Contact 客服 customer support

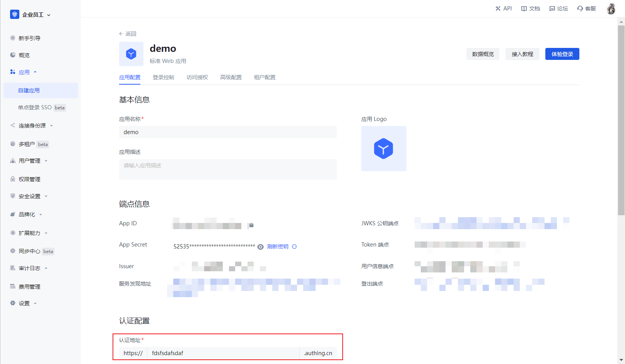pos(587,9)
